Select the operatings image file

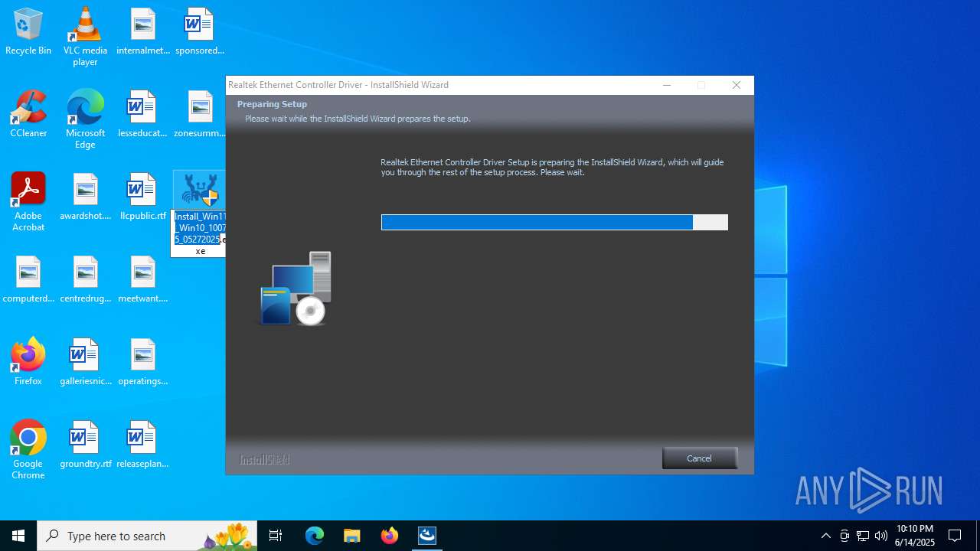(142, 363)
